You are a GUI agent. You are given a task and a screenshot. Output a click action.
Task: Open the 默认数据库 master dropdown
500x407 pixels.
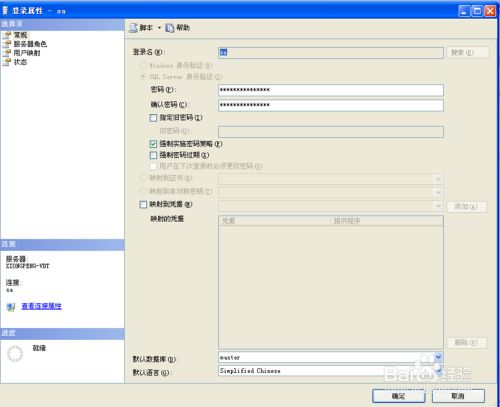point(438,357)
